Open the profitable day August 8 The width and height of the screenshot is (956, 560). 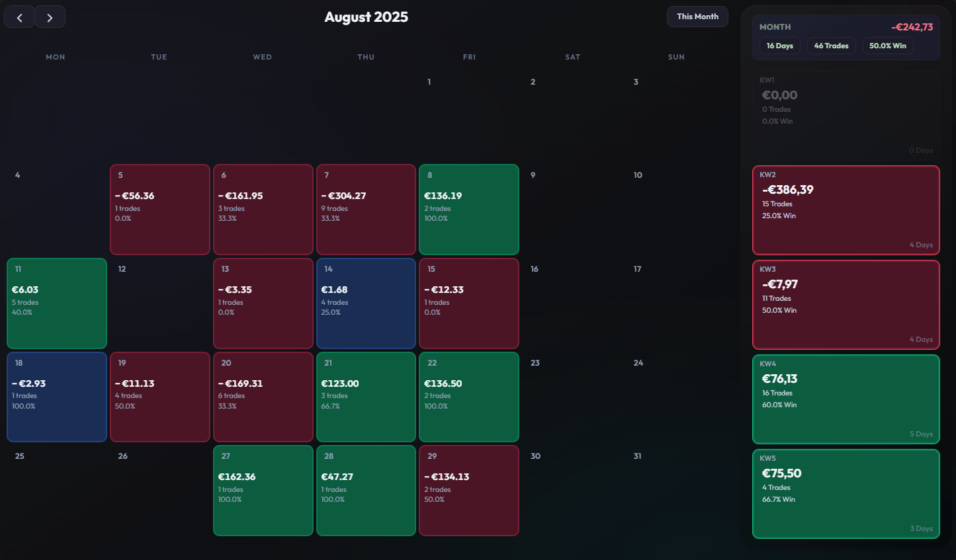tap(468, 209)
